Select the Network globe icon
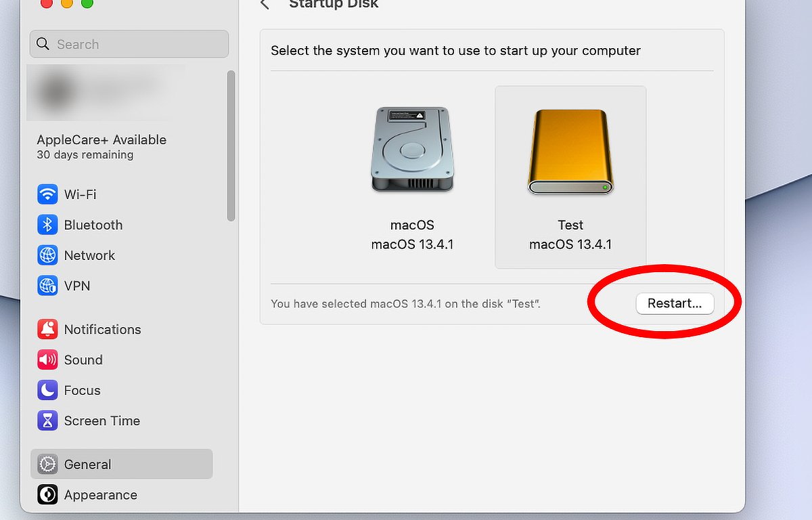 point(47,255)
